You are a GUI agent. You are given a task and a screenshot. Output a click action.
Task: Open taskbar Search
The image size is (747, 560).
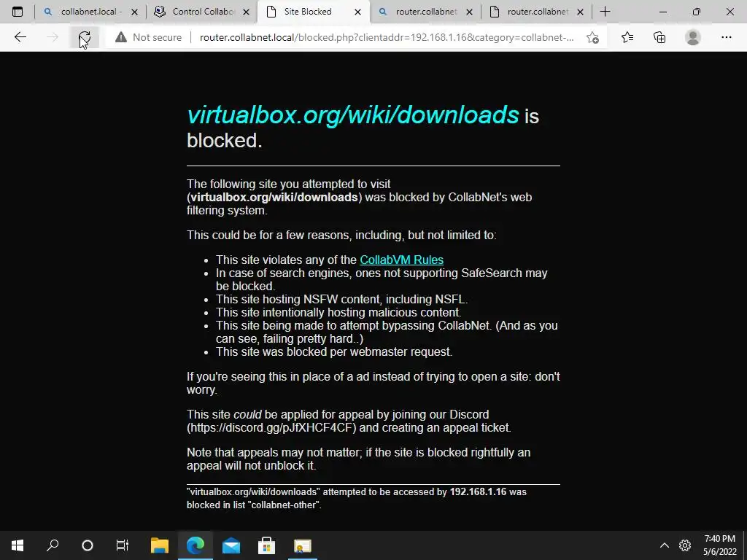(53, 545)
